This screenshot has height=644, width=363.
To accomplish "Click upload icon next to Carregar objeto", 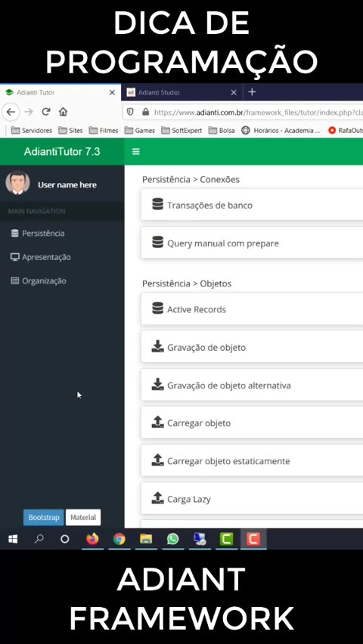I will [157, 423].
